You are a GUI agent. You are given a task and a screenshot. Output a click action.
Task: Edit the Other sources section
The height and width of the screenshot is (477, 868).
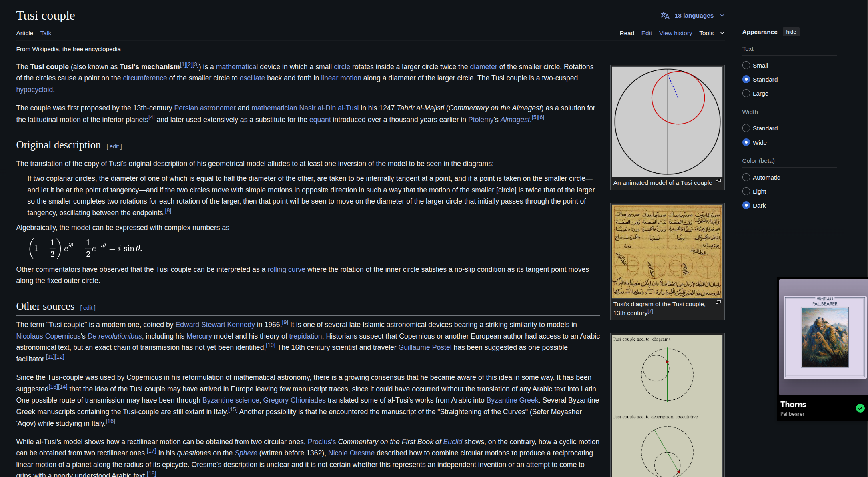pos(88,308)
